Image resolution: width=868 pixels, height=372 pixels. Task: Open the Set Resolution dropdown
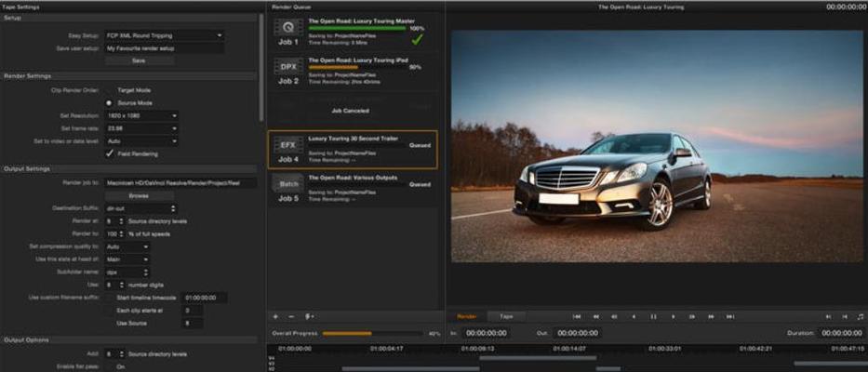(141, 115)
